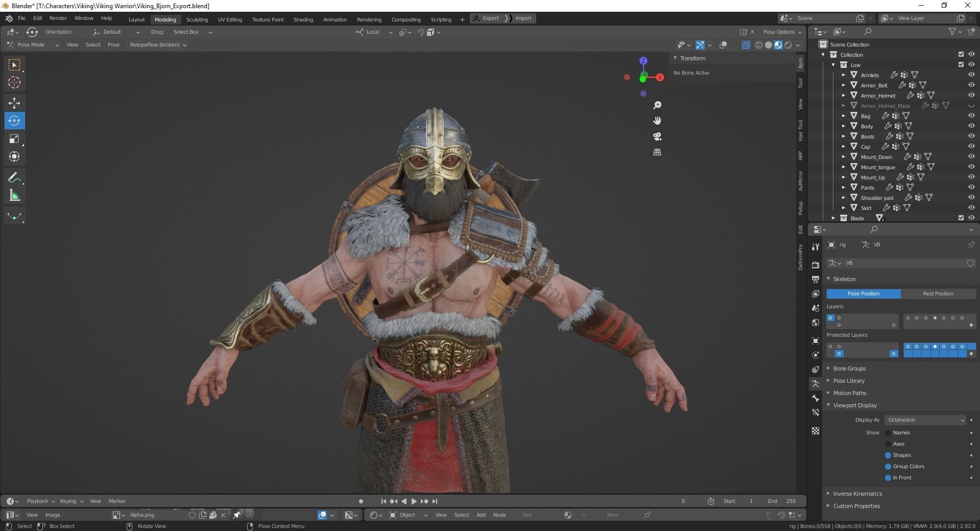The width and height of the screenshot is (980, 531).
Task: Click the VB armature name field
Action: (904, 263)
